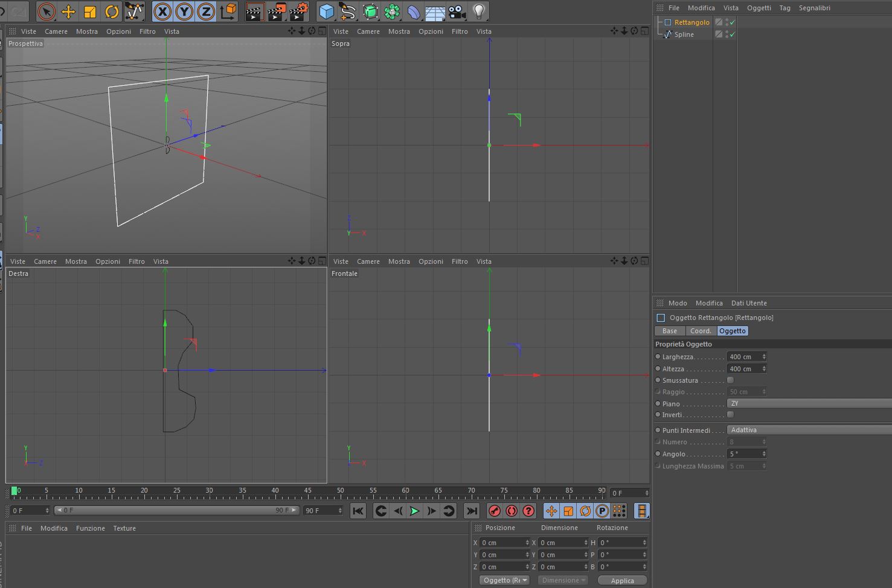Switch to the Coord. tab

click(701, 331)
